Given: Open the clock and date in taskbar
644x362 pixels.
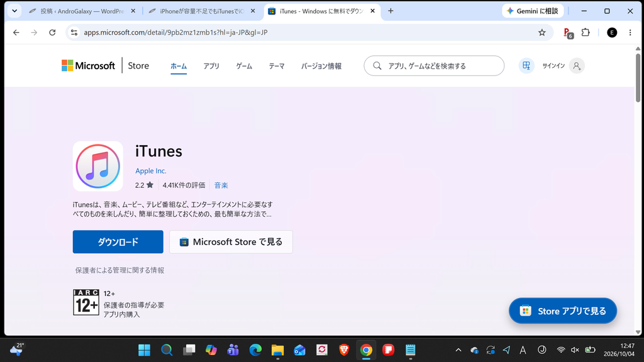Looking at the screenshot, I should click(x=619, y=349).
